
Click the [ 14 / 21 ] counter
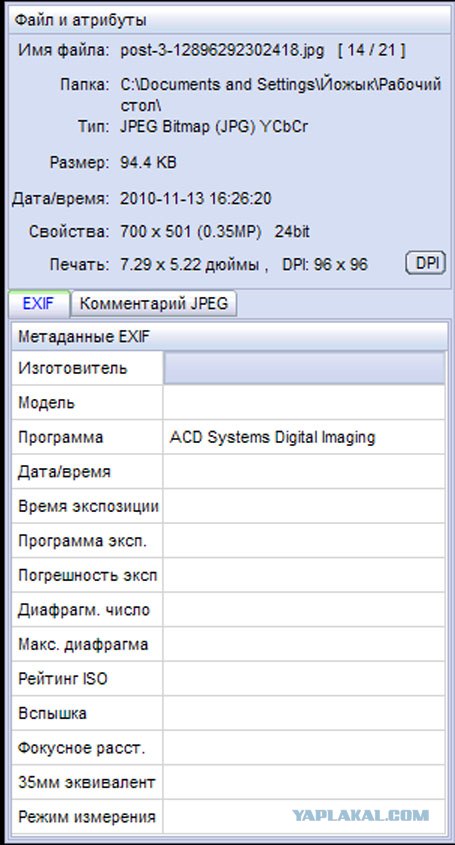click(371, 51)
